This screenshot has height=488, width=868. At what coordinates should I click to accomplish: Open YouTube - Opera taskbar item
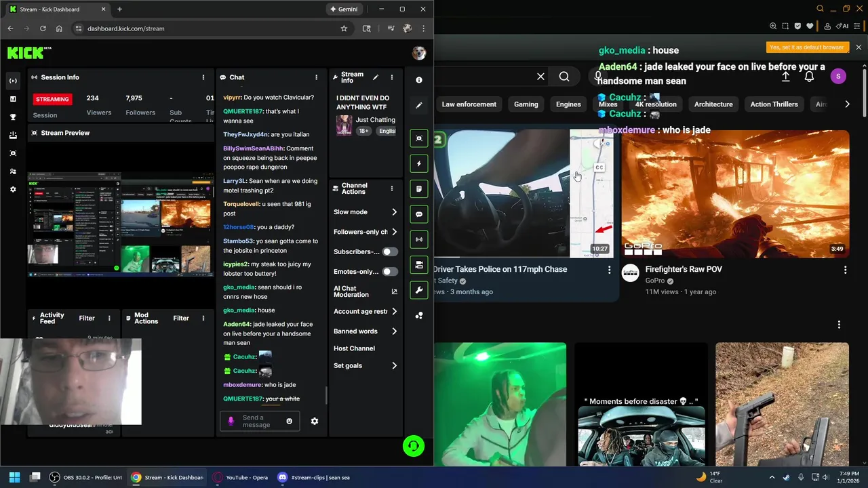pos(241,477)
